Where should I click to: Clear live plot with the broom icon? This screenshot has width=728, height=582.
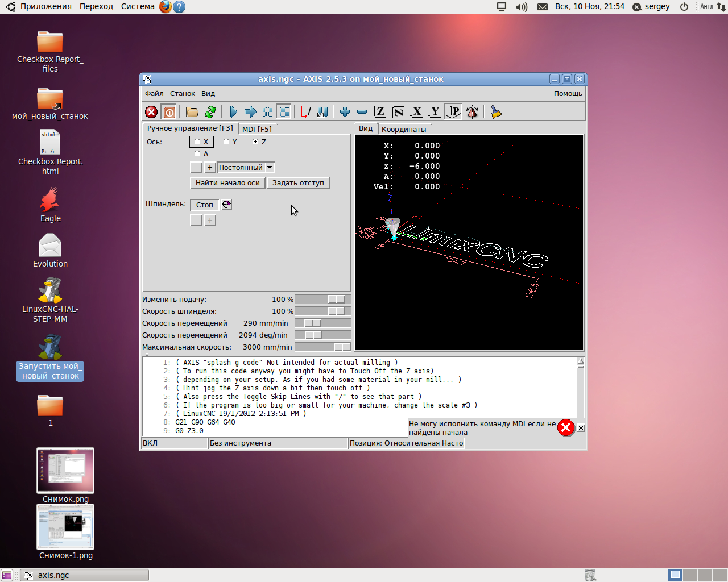(497, 112)
